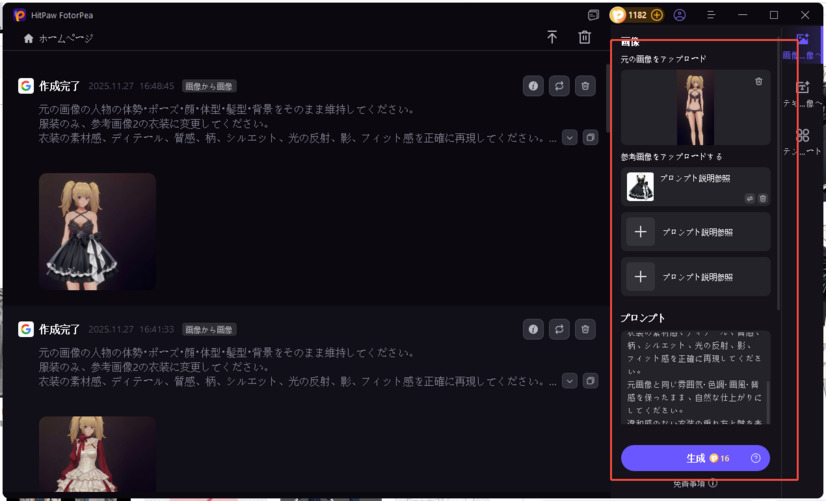The image size is (826, 501).
Task: Regenerate the 16:41:33 result
Action: click(x=559, y=329)
